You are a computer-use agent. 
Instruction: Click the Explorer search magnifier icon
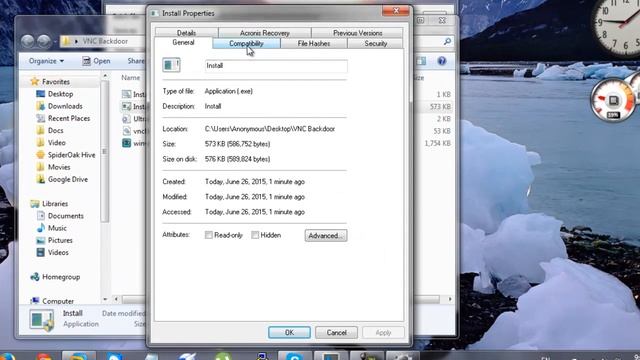447,41
